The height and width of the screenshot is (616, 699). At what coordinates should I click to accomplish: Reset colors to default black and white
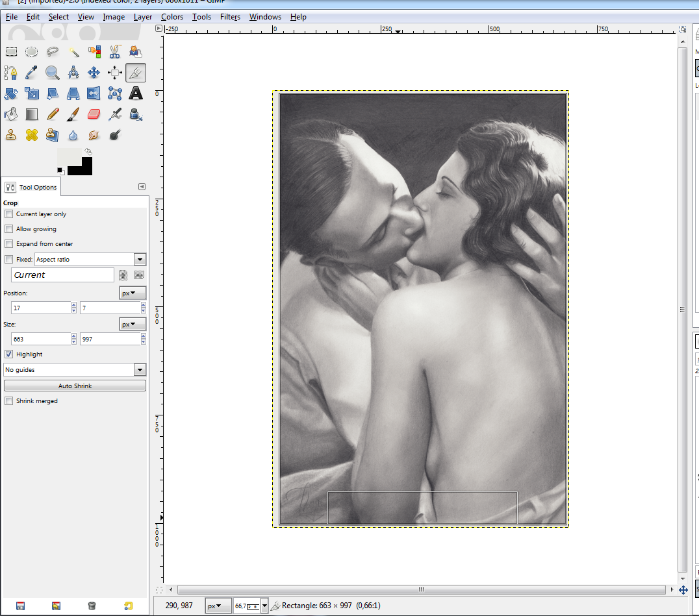coord(60,171)
